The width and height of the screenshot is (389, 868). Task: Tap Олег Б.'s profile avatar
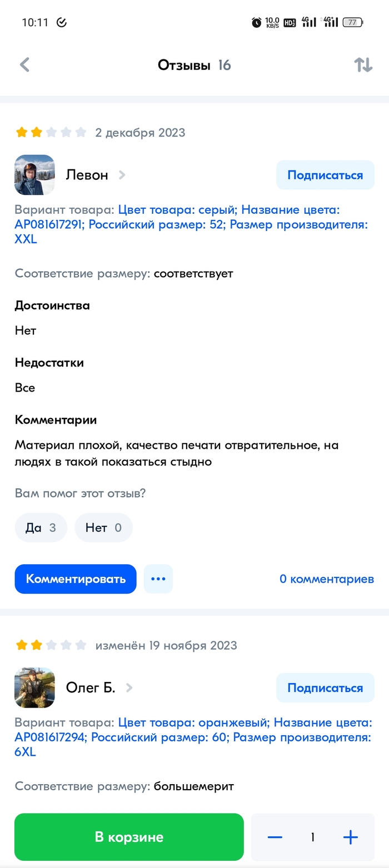click(x=34, y=688)
